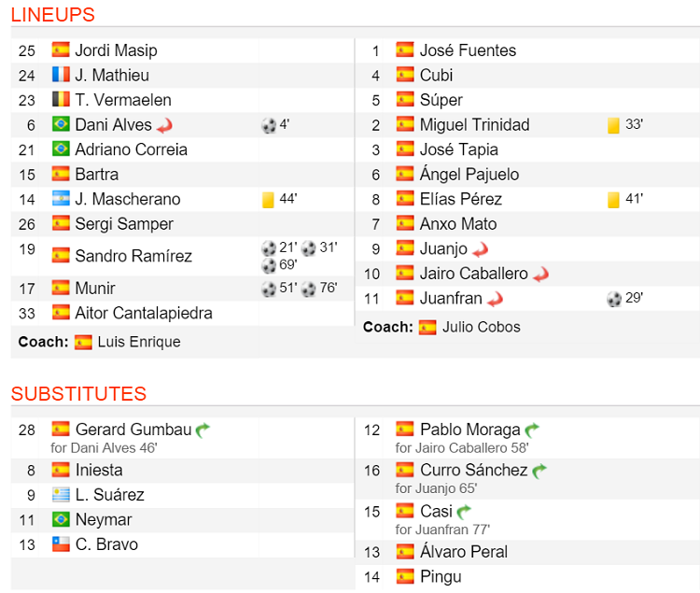
Task: Click the goal ball icon at 4'
Action: point(269,125)
